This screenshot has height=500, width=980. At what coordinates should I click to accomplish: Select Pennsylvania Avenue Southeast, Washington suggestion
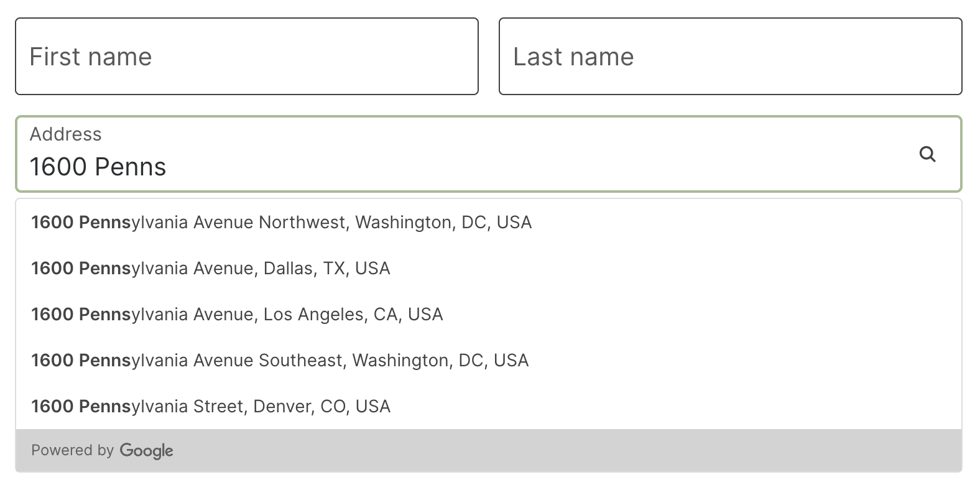coord(280,361)
